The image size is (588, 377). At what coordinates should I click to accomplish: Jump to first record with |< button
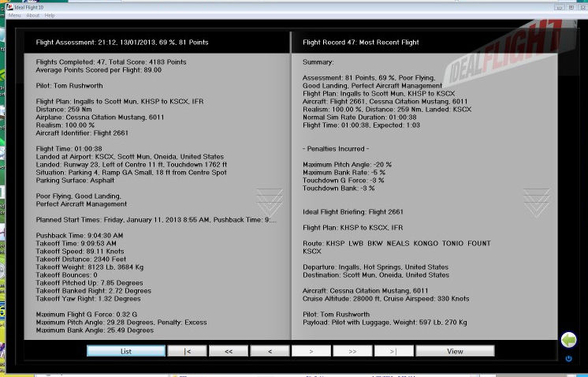click(187, 351)
